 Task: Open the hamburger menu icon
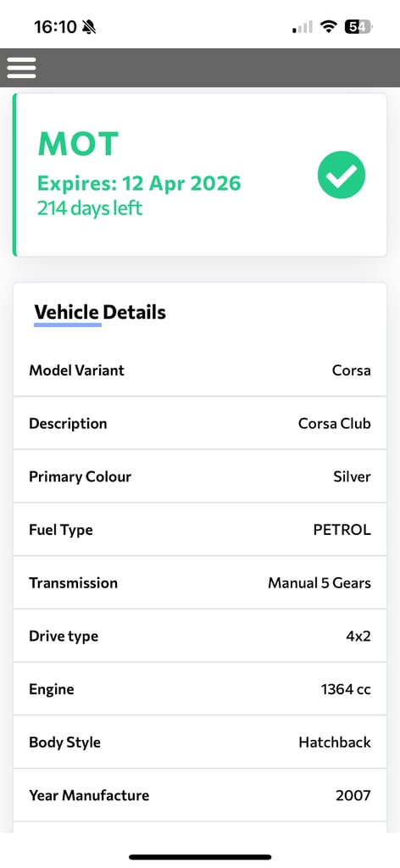point(21,68)
